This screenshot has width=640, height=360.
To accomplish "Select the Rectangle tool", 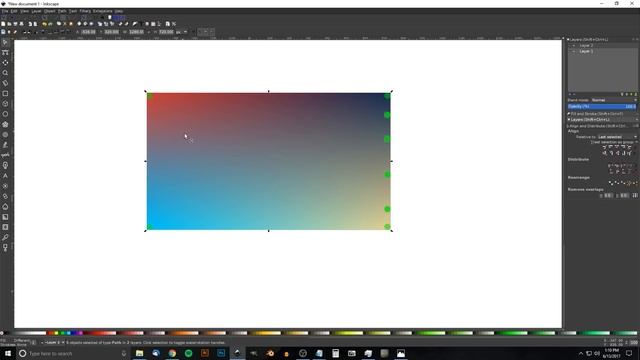I will coord(5,93).
